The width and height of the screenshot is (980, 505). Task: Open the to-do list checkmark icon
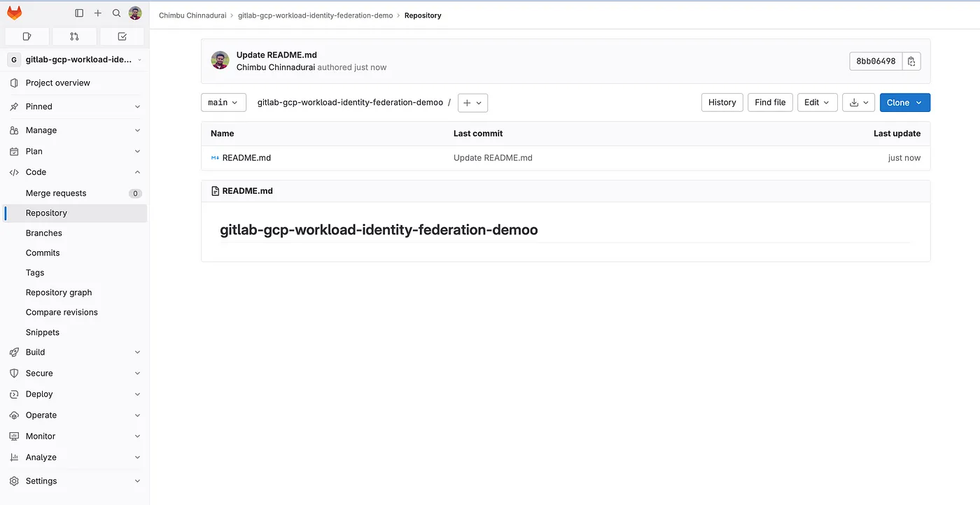coord(122,36)
